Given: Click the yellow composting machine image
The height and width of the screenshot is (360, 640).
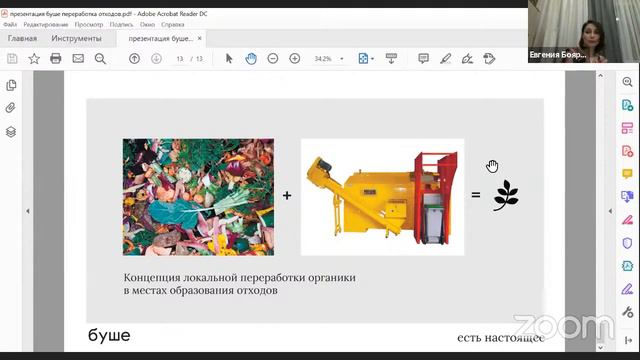Looking at the screenshot, I should click(382, 197).
